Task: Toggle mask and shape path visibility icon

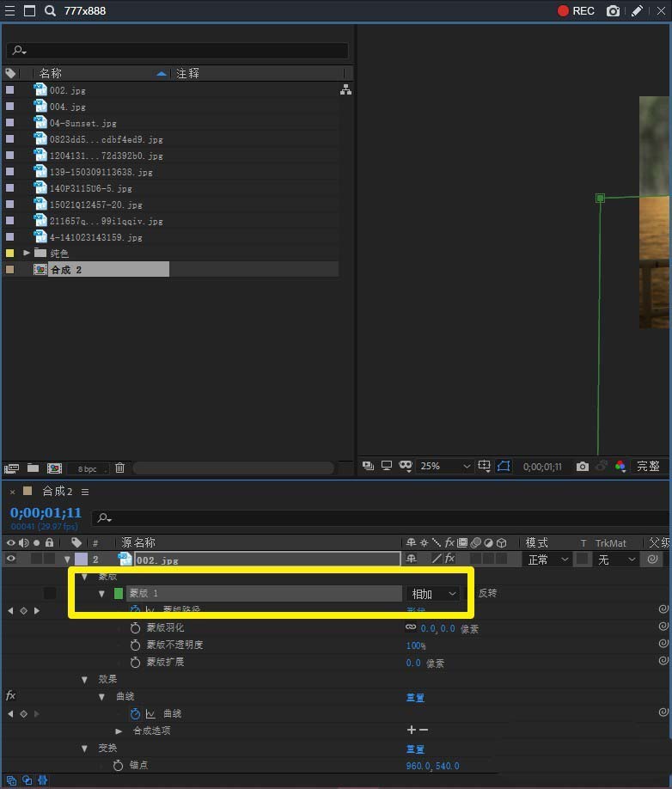Action: coord(504,466)
